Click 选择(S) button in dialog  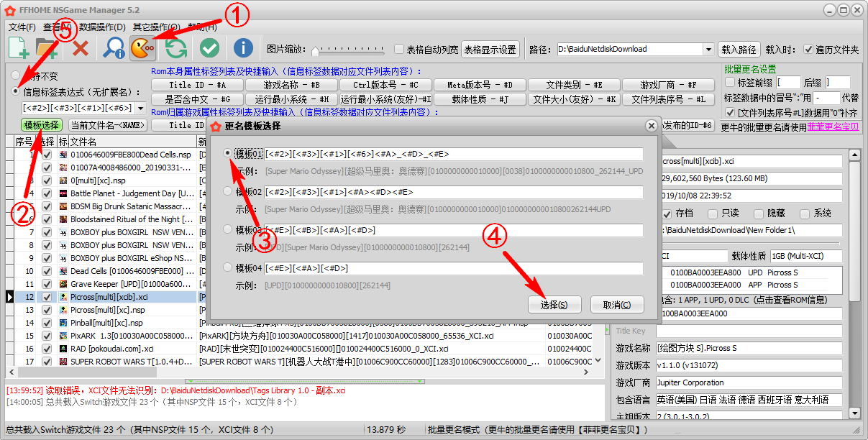[554, 305]
